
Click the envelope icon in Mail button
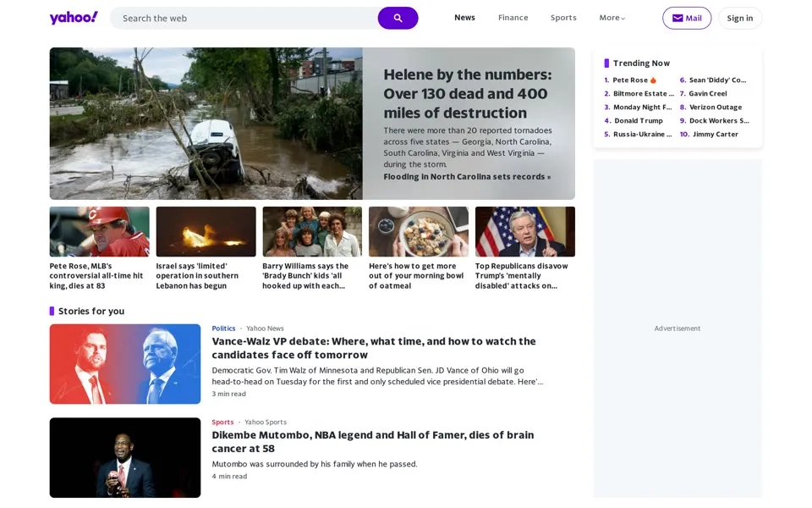pos(678,18)
